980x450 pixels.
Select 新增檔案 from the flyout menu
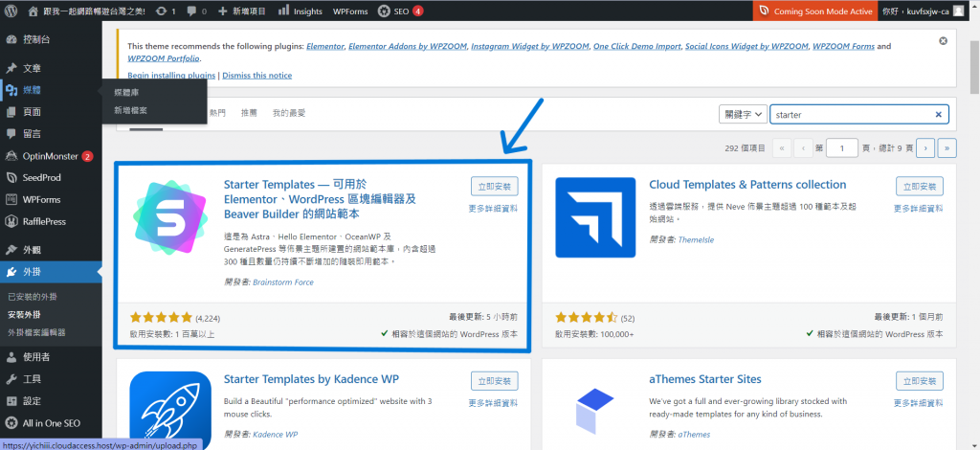[x=130, y=110]
